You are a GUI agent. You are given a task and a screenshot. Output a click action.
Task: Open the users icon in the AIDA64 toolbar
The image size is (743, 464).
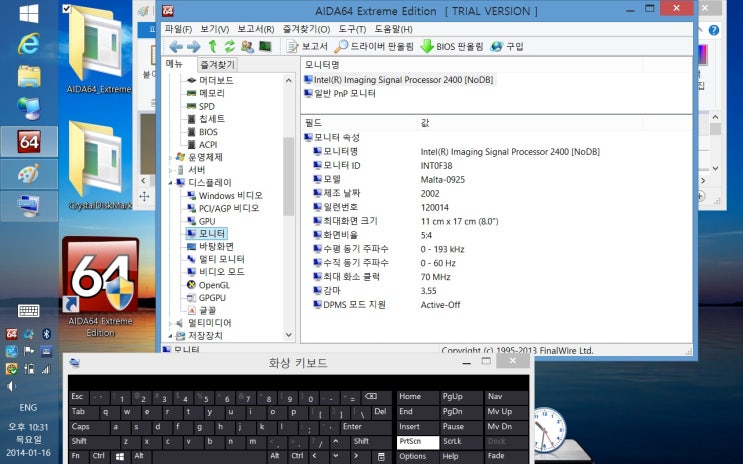tap(247, 46)
